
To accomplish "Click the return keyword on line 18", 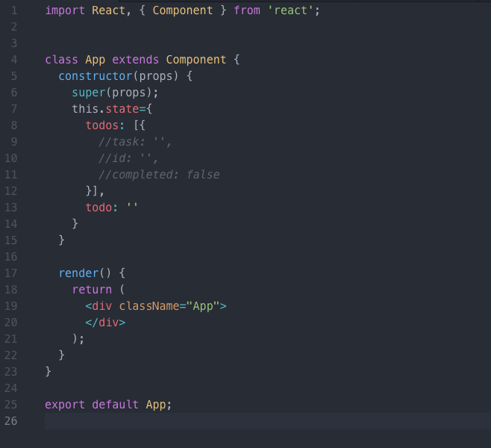I will coord(92,290).
